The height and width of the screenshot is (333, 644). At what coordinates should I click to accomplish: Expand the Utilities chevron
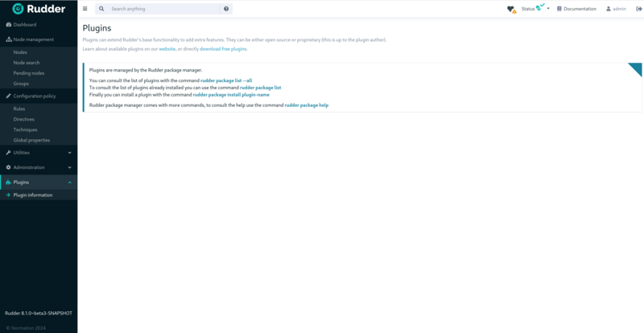tap(69, 153)
